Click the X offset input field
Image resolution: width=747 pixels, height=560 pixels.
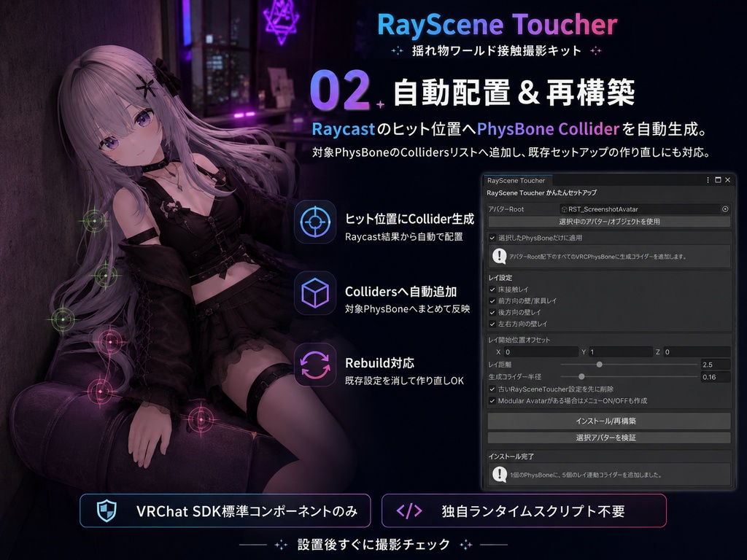point(541,352)
